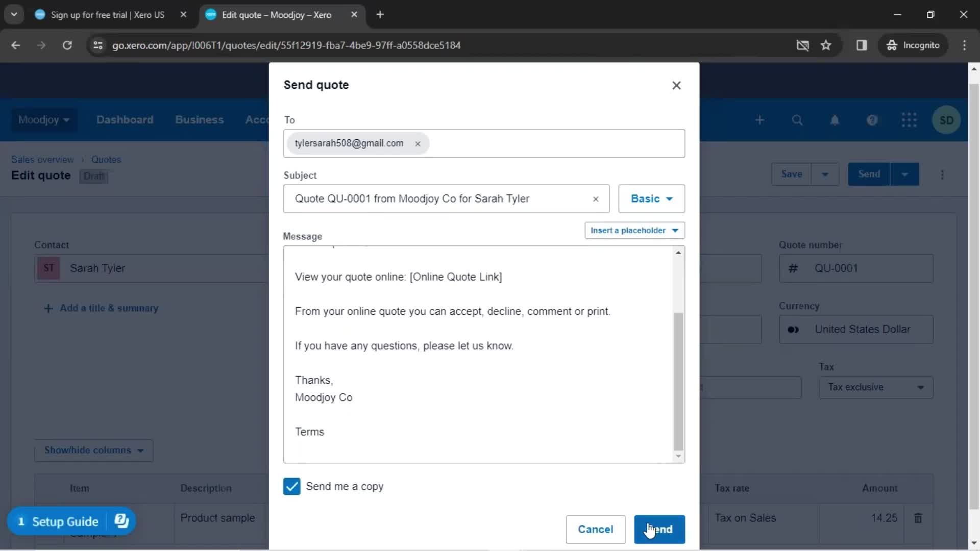The height and width of the screenshot is (551, 980).
Task: Bookmark this page with star icon
Action: [x=826, y=45]
